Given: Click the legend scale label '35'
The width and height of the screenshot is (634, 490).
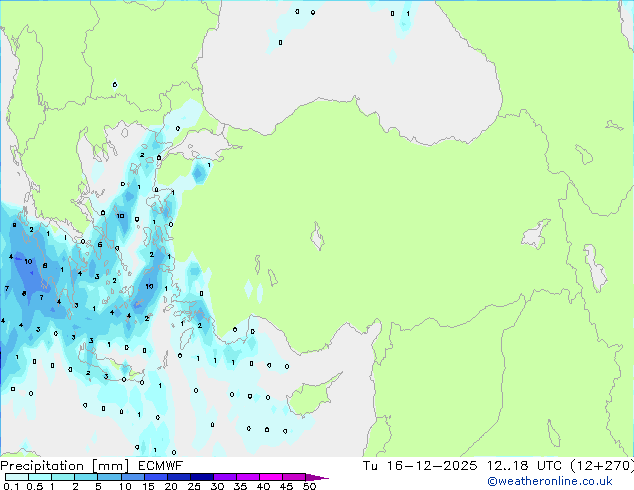Looking at the screenshot, I should point(240,486).
